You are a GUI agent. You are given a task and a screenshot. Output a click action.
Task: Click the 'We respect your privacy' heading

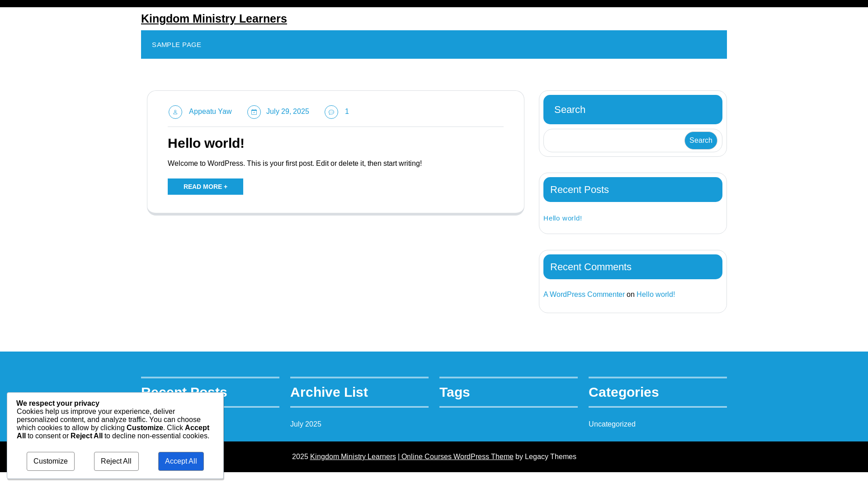tap(58, 404)
